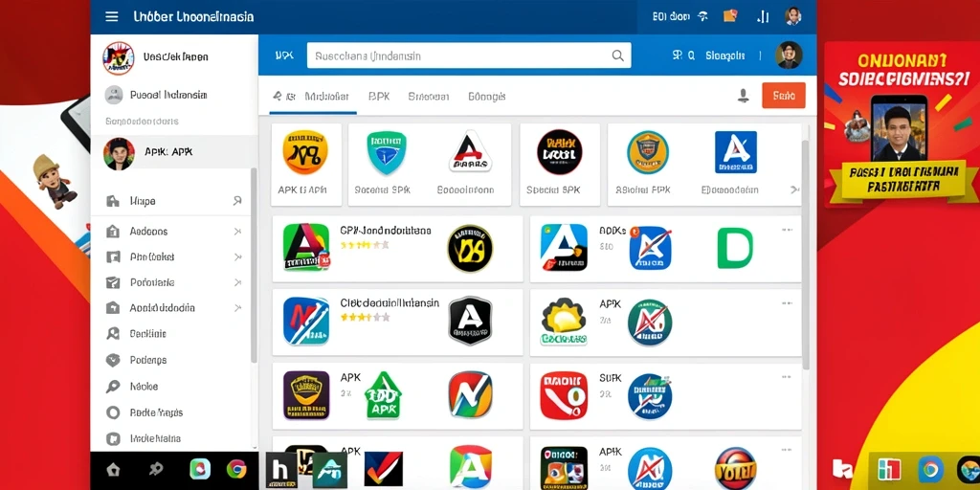Click the MPK label left of search box
This screenshot has height=490, width=980.
pos(283,56)
